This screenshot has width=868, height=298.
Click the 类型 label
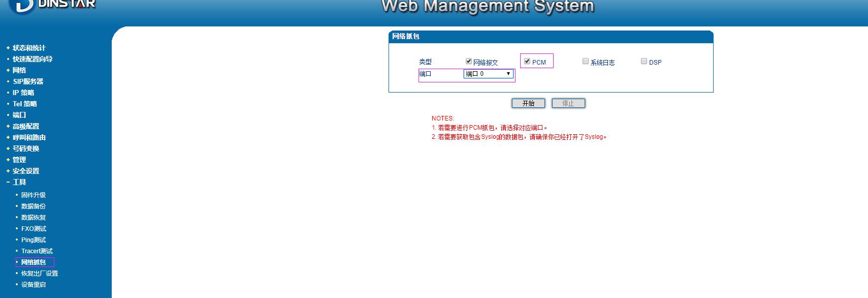[425, 62]
